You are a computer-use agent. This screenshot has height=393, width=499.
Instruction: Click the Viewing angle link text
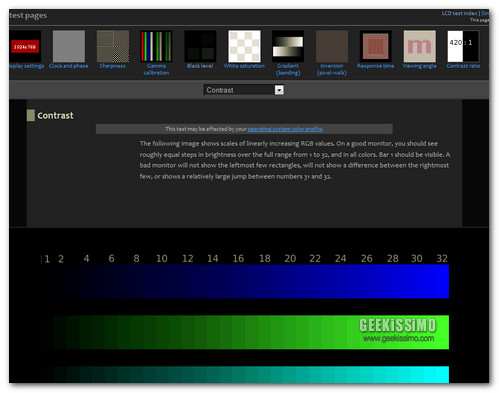pos(419,66)
